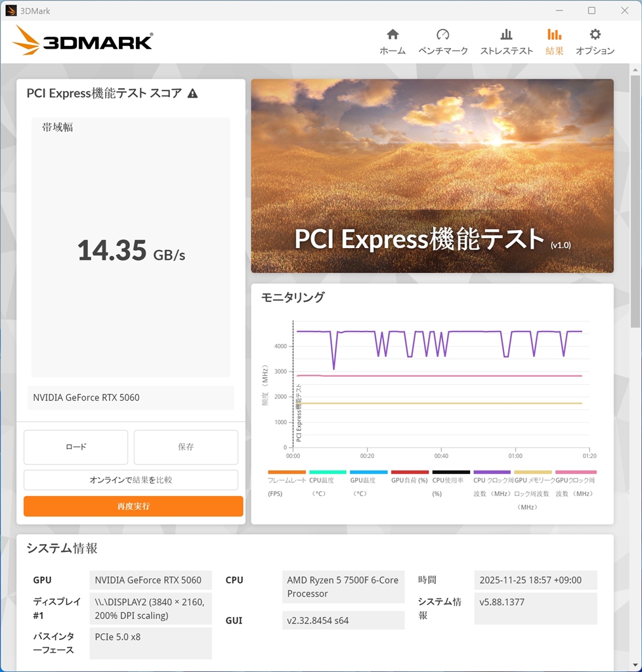Click the 3DMark logo in header
Screen dimensions: 642x672
point(83,40)
